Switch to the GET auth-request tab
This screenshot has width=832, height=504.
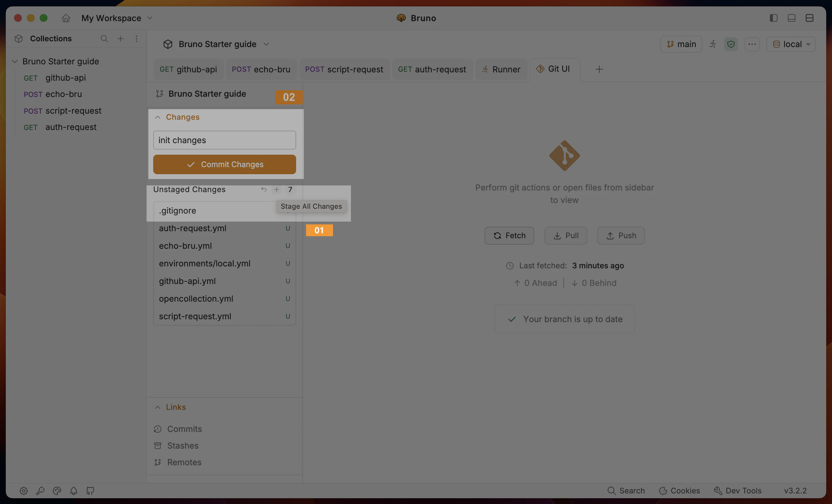click(432, 69)
